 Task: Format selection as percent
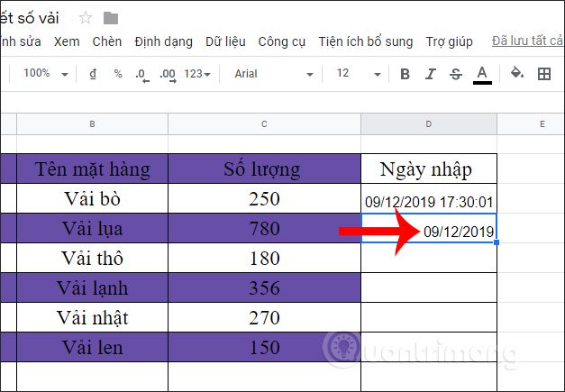click(118, 74)
